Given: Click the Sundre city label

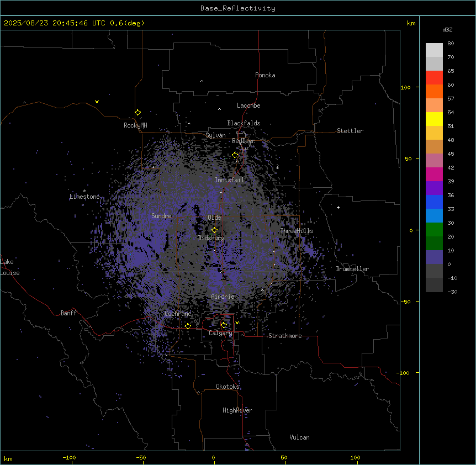Looking at the screenshot, I should click(161, 216).
